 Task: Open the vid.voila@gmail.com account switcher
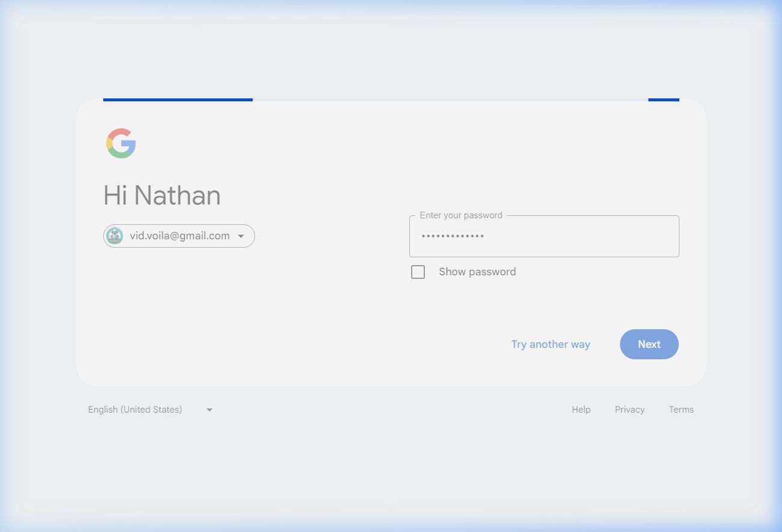[179, 236]
